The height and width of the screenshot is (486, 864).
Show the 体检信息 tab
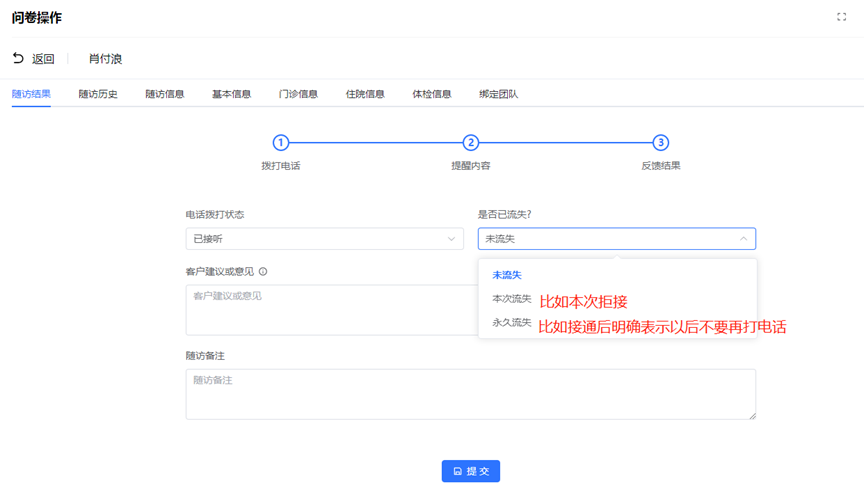click(x=431, y=94)
